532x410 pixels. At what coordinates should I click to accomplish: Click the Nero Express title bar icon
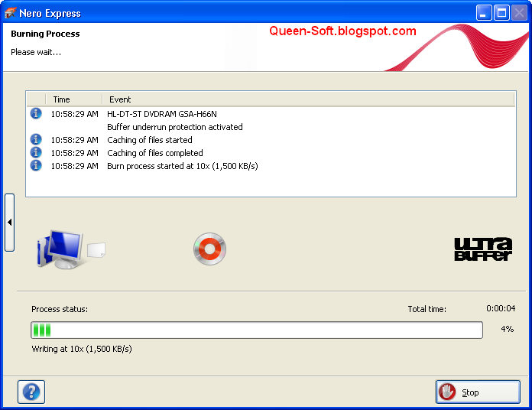(x=10, y=13)
